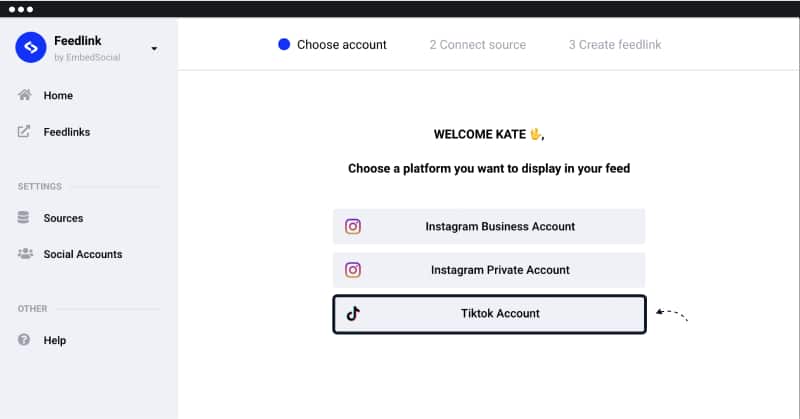
Task: Click the Home house icon
Action: (x=25, y=96)
